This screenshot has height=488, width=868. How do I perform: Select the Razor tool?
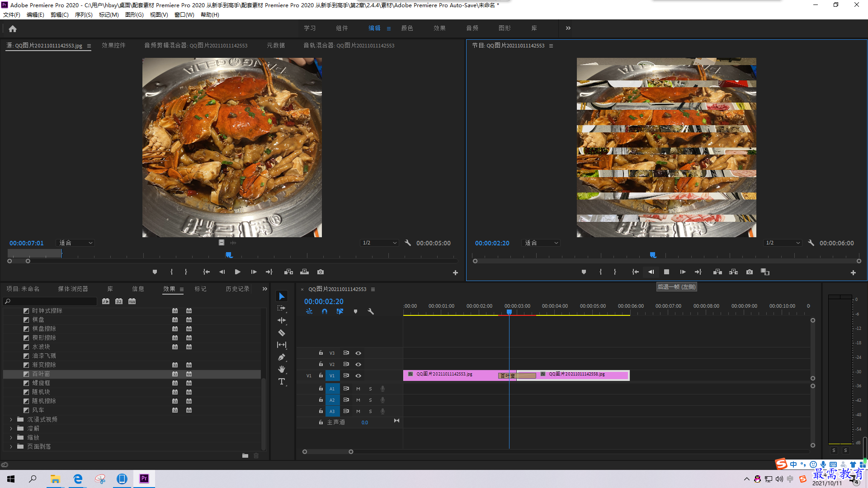[282, 333]
